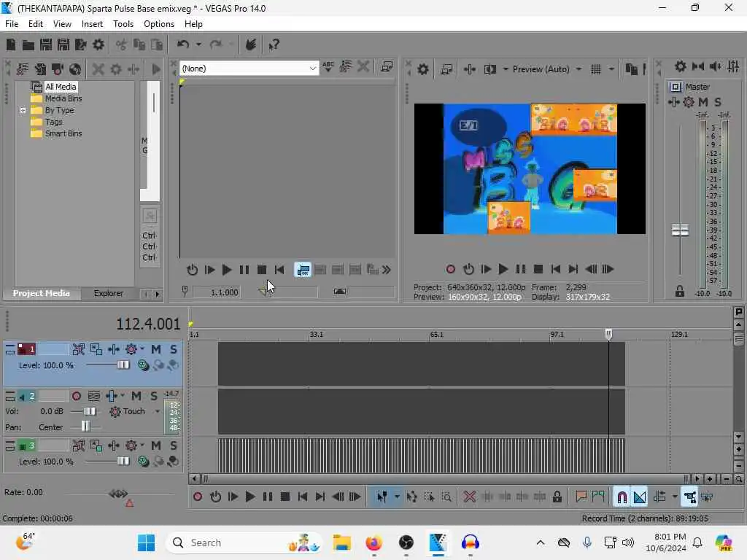Click Record button on timeline transport
Viewport: 747px width, 560px height.
click(198, 497)
